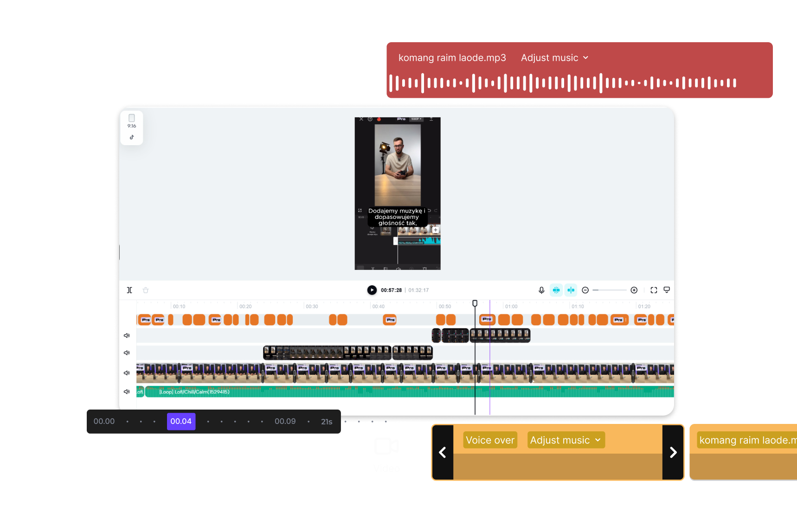Image resolution: width=797 pixels, height=532 pixels.
Task: Zoom in timeline with plus icon
Action: 634,290
